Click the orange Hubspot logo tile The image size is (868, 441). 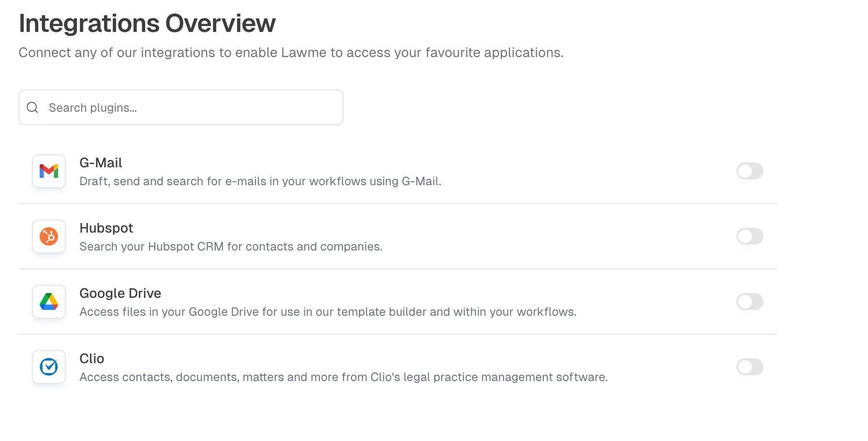point(48,236)
